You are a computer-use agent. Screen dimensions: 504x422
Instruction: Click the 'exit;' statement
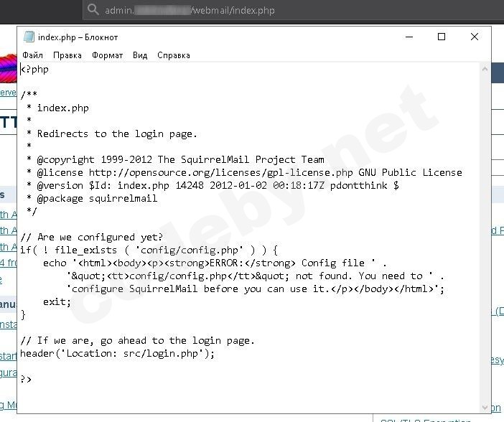coord(57,302)
